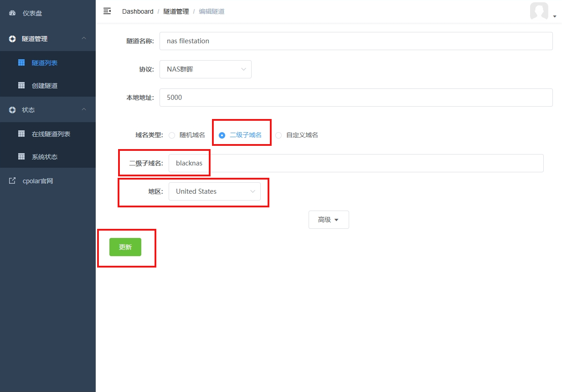
Task: Click the Dashboard breadcrumb link
Action: pyautogui.click(x=138, y=11)
